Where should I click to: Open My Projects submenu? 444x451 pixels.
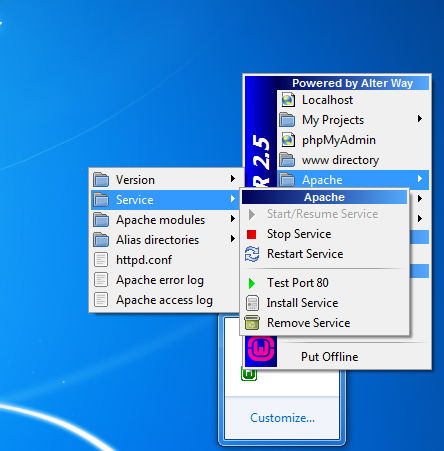[x=353, y=120]
